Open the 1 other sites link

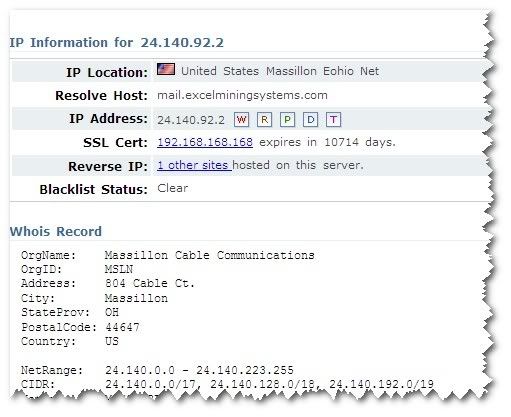point(194,165)
